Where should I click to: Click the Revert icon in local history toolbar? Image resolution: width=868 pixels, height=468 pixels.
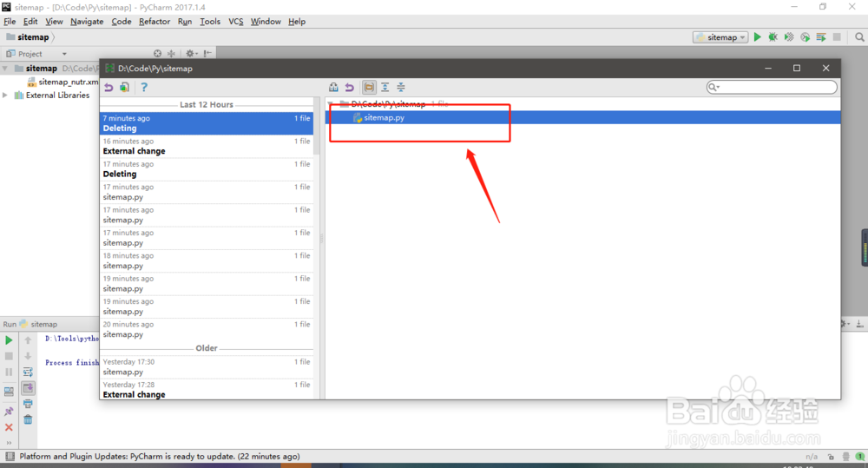coord(108,87)
